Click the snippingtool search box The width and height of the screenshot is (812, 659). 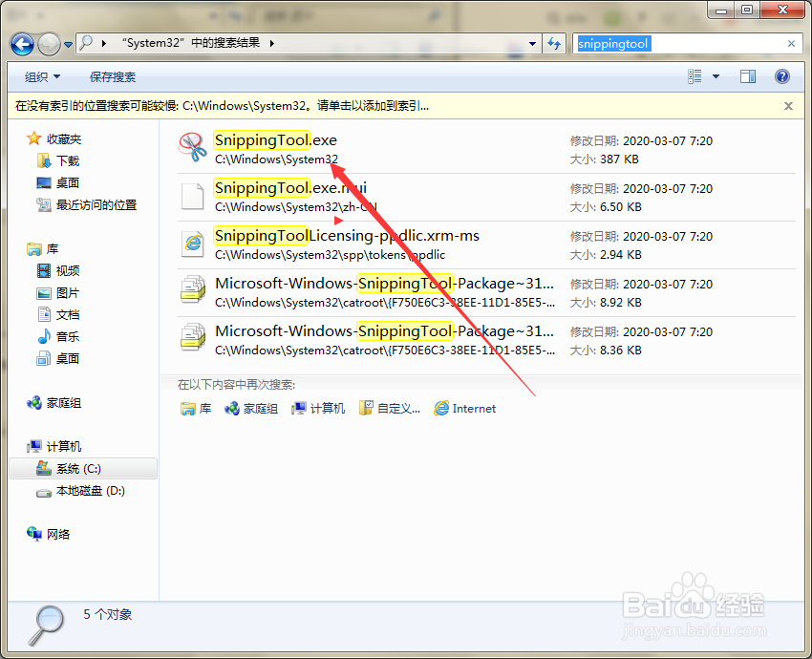680,44
